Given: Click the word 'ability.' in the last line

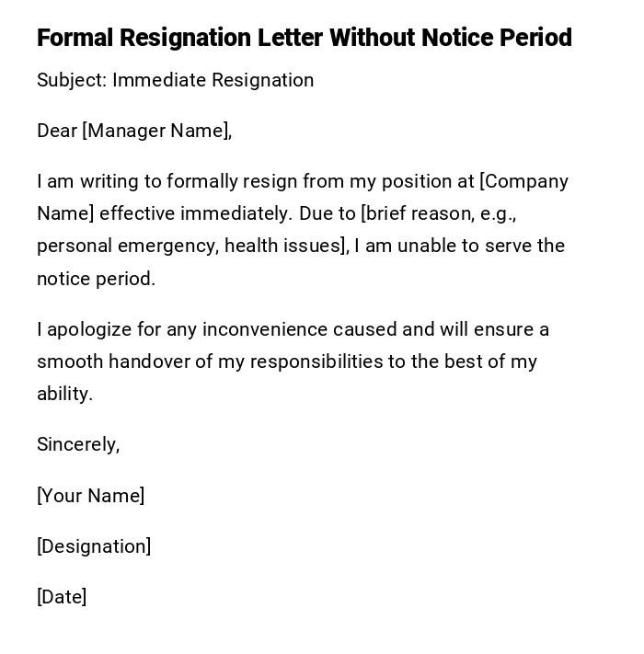Looking at the screenshot, I should [64, 394].
